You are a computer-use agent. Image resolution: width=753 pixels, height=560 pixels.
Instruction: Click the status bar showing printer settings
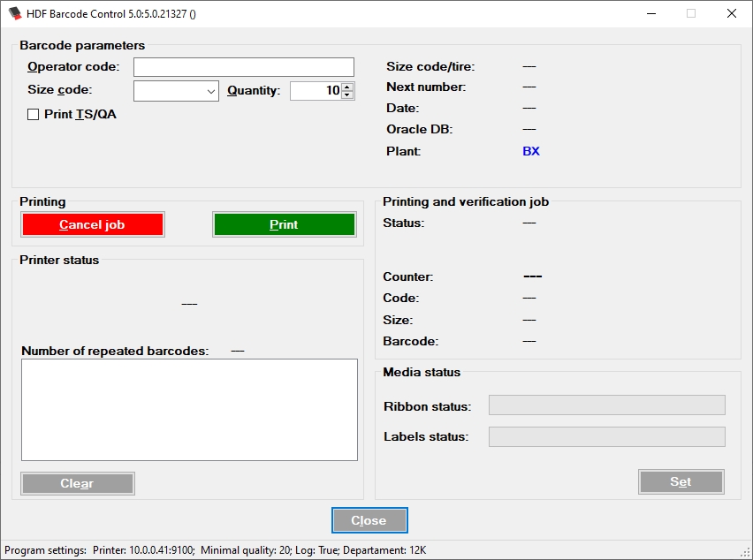212,549
